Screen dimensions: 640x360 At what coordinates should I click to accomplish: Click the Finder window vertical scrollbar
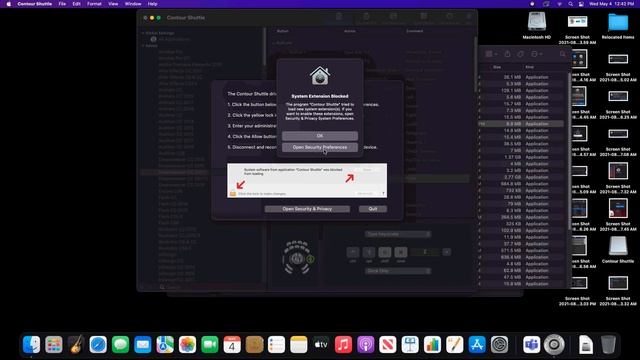[569, 151]
